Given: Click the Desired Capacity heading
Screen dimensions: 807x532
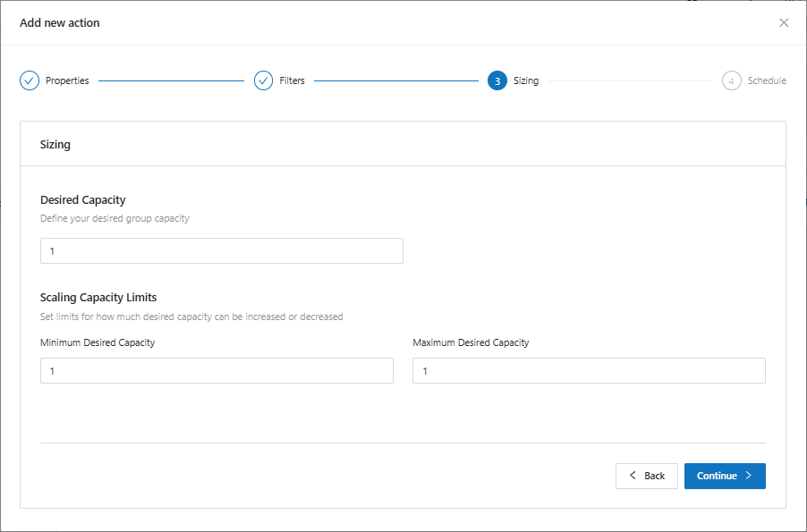Looking at the screenshot, I should (x=82, y=200).
